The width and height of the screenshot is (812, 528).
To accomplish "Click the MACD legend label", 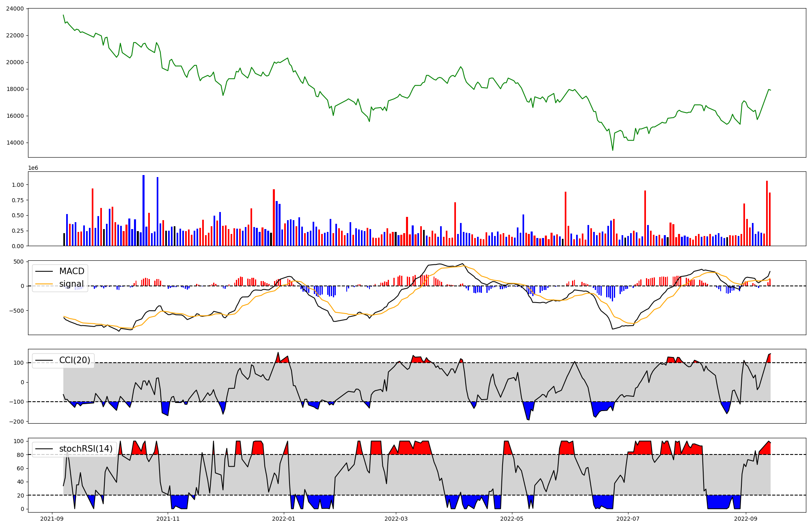I will 71,271.
